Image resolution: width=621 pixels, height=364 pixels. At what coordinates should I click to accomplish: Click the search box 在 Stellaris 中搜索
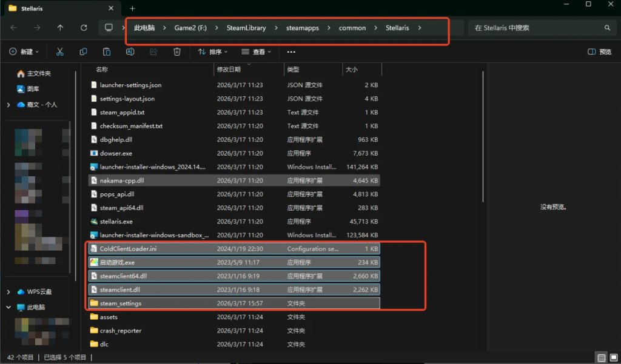[x=537, y=28]
